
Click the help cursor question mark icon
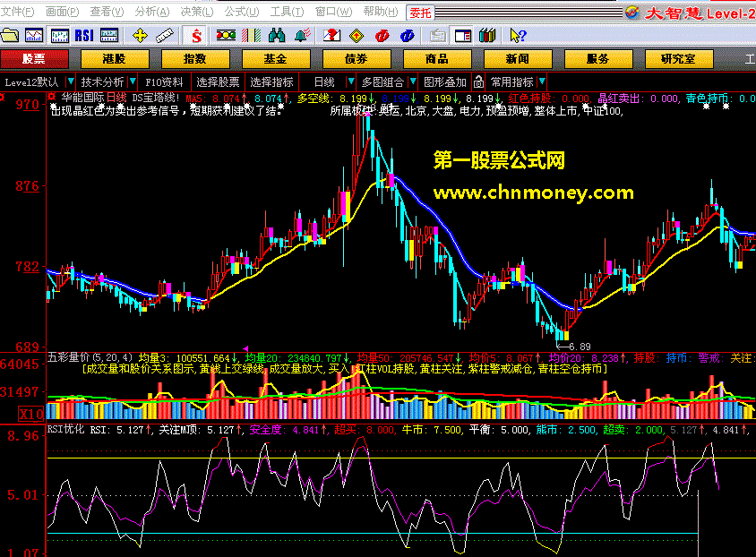click(x=518, y=36)
